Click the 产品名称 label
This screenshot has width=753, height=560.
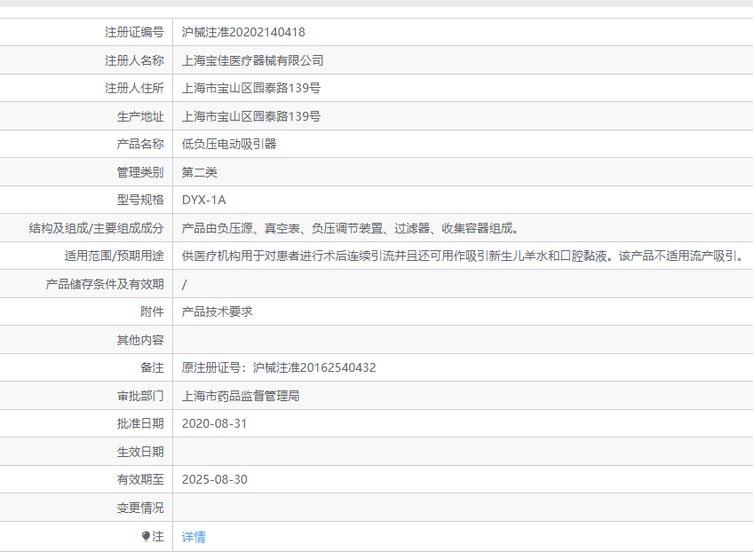point(140,144)
